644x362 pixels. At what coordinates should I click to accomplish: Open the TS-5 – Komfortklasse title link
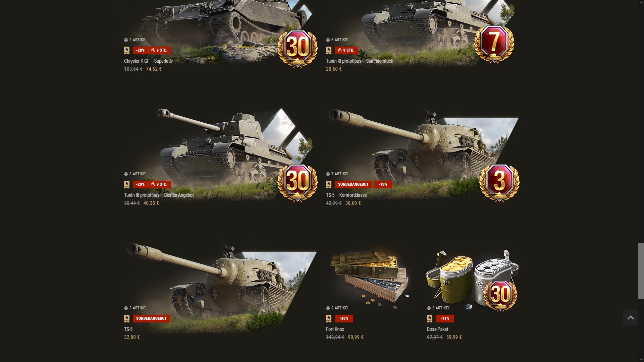point(346,195)
